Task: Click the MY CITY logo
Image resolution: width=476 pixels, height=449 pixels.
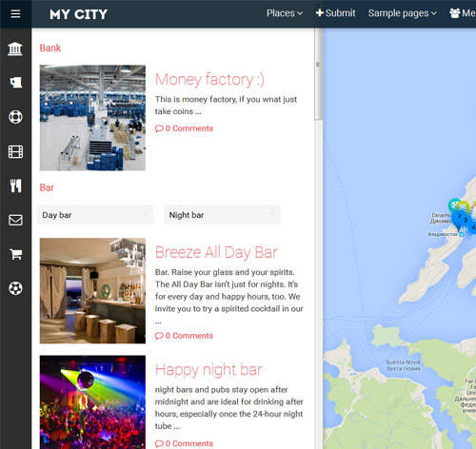Action: 78,14
